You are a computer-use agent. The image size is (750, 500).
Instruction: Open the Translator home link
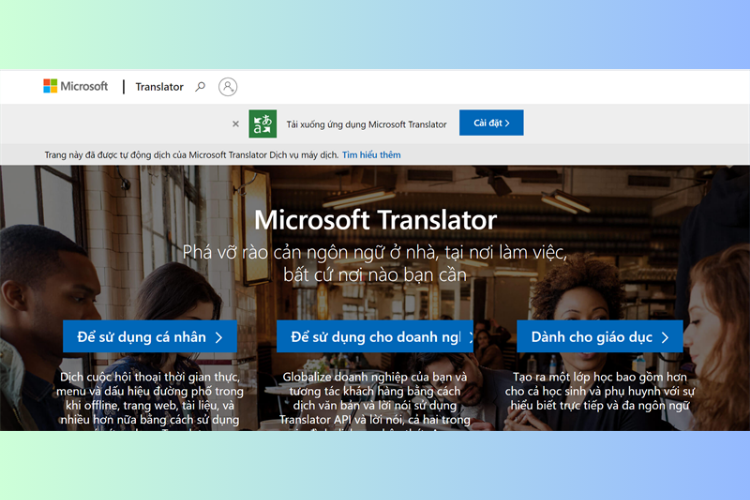click(x=159, y=87)
